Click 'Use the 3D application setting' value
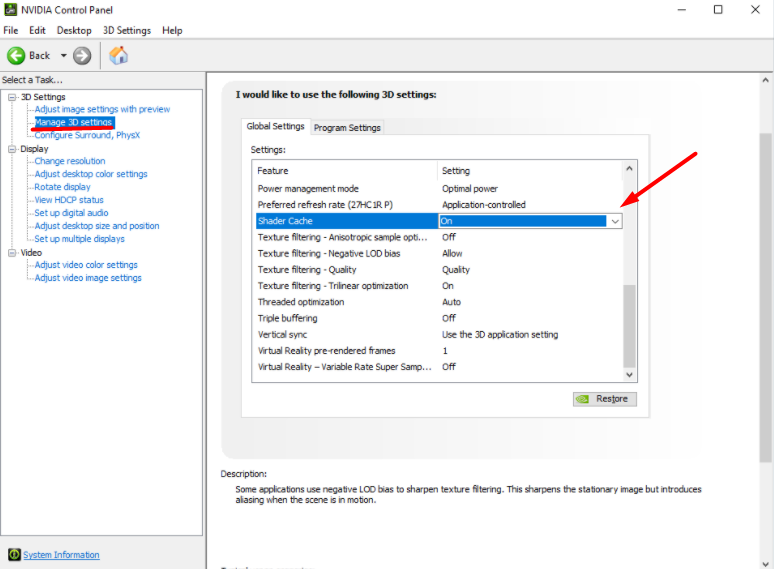Screen dimensions: 774x569 [500, 335]
